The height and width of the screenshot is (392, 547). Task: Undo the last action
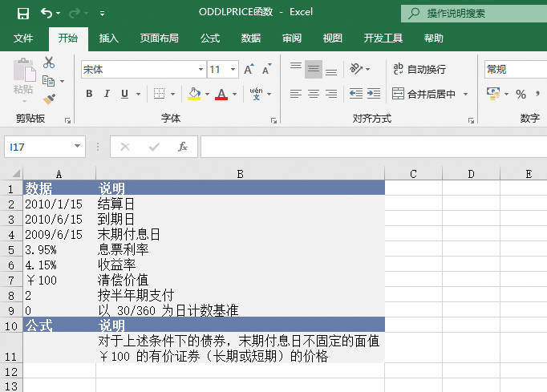[x=47, y=13]
